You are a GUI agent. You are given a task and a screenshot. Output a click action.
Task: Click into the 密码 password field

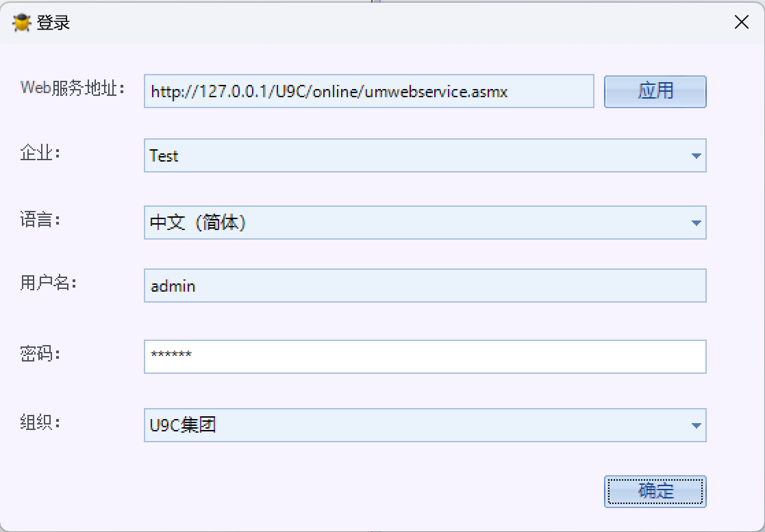[425, 357]
